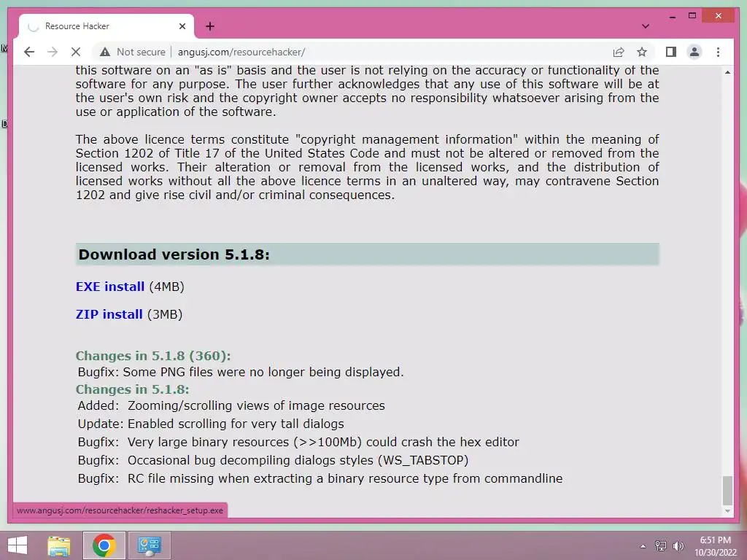Click the scrollbar down arrow

tap(727, 511)
